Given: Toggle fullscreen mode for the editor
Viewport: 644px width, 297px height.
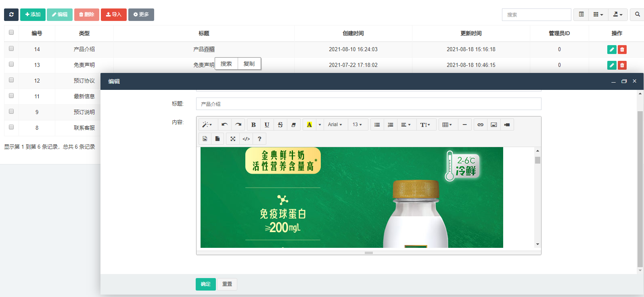Looking at the screenshot, I should click(x=233, y=139).
